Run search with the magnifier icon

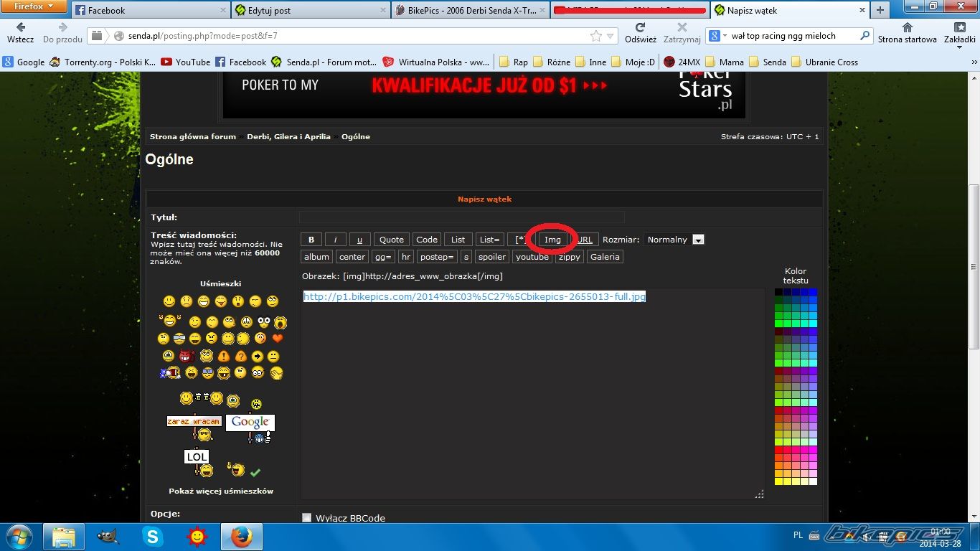point(865,36)
